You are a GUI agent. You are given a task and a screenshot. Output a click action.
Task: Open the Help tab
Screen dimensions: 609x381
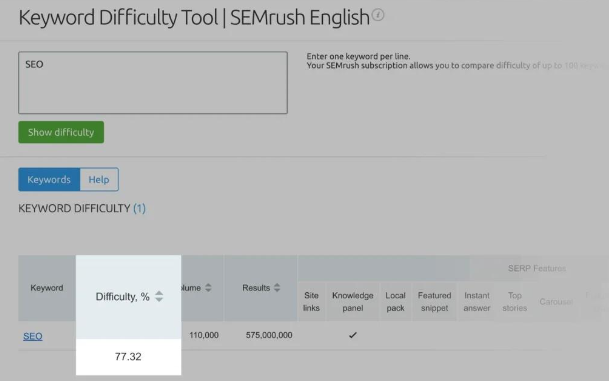(99, 179)
